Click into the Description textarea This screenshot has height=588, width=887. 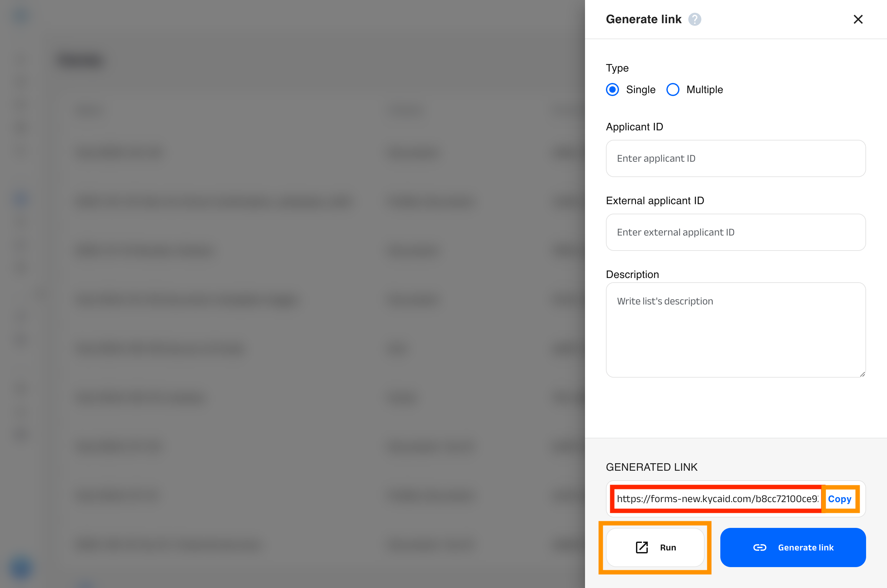point(736,330)
